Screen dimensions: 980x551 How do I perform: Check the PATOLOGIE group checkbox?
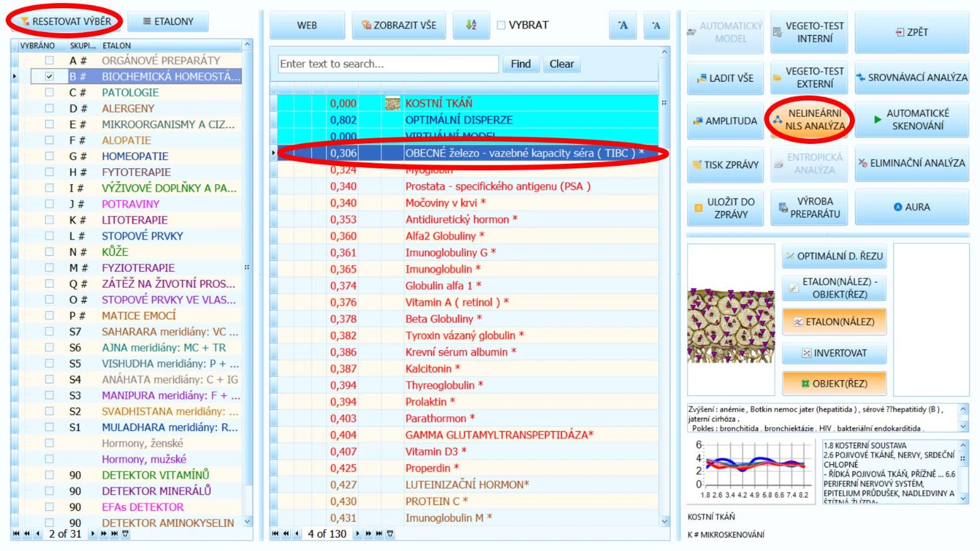[49, 92]
